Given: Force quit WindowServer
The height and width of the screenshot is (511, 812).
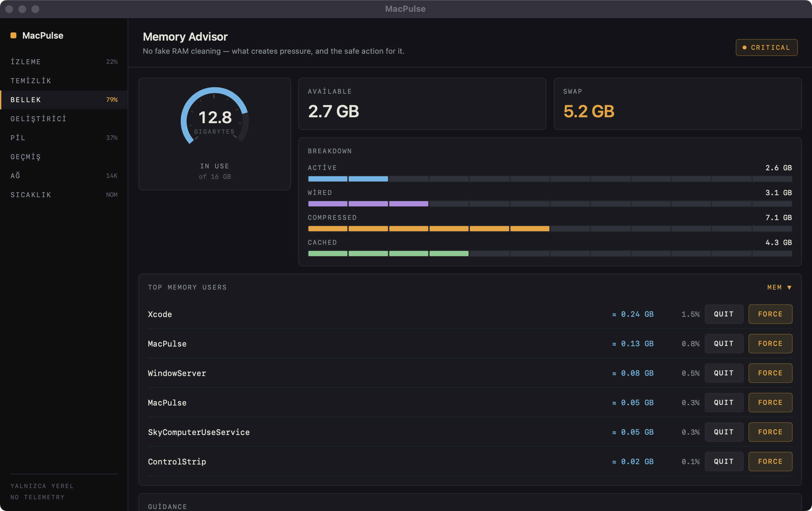Looking at the screenshot, I should tap(770, 373).
